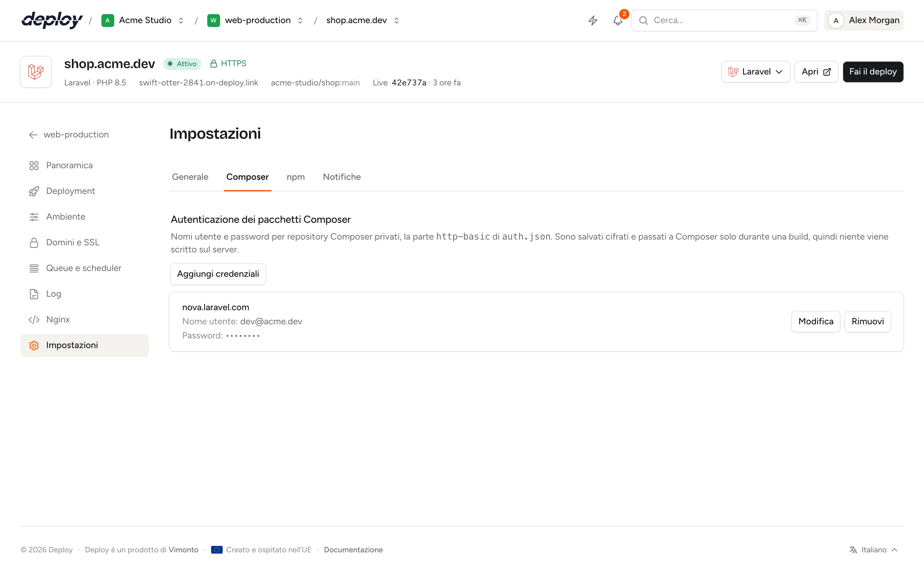This screenshot has height=578, width=924.
Task: Click the HTTPS lock badge
Action: pos(228,64)
